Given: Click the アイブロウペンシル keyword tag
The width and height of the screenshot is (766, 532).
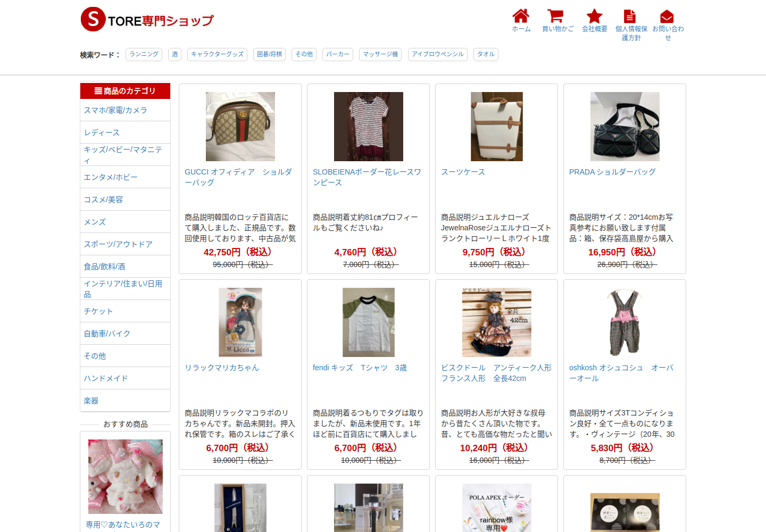Looking at the screenshot, I should 438,54.
